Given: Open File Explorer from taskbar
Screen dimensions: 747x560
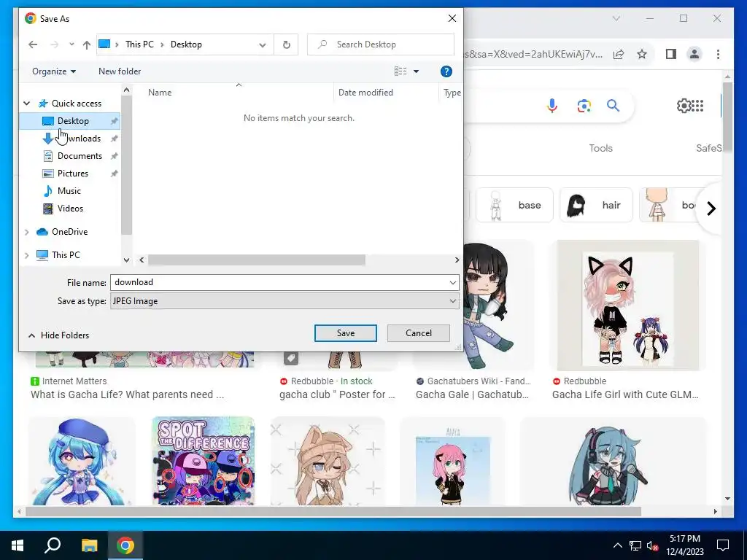Looking at the screenshot, I should 89,545.
